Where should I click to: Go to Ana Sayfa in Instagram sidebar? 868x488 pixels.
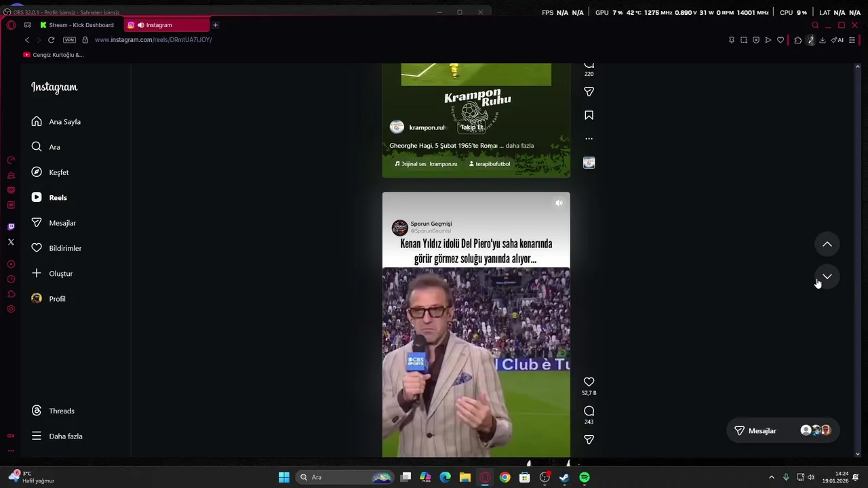tap(56, 122)
